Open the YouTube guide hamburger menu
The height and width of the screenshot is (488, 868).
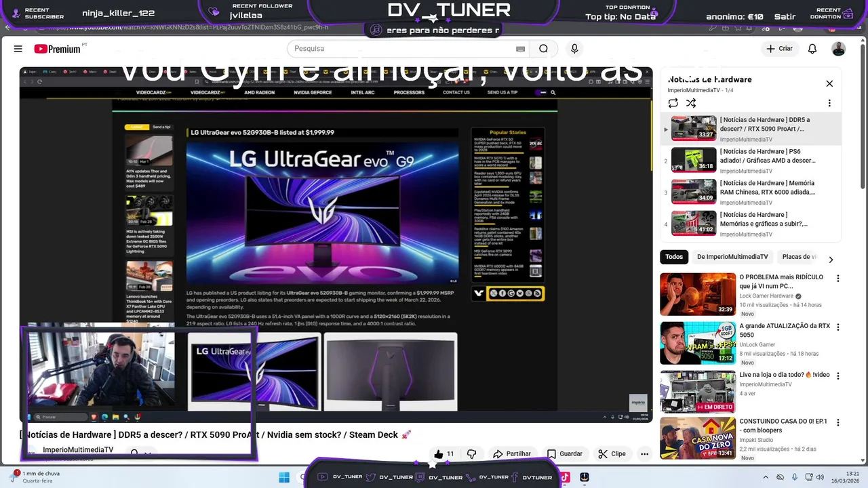point(18,49)
